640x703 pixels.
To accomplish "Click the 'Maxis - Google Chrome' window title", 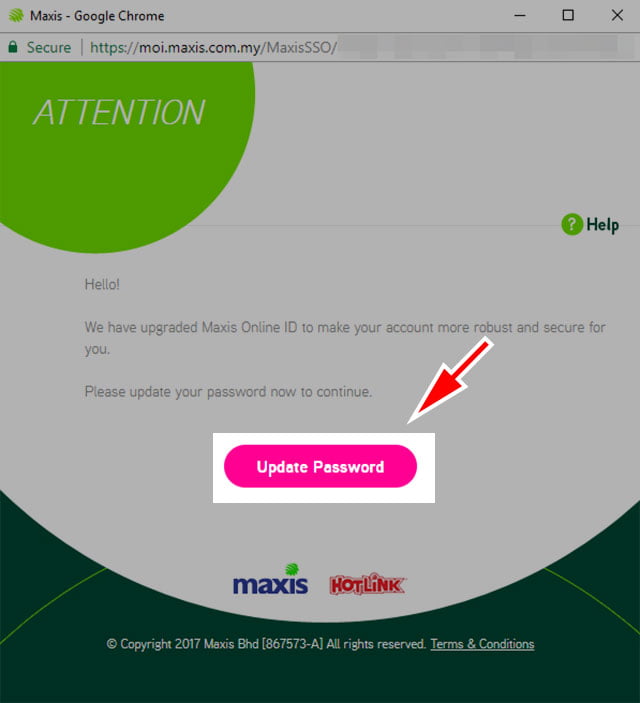I will pos(97,16).
